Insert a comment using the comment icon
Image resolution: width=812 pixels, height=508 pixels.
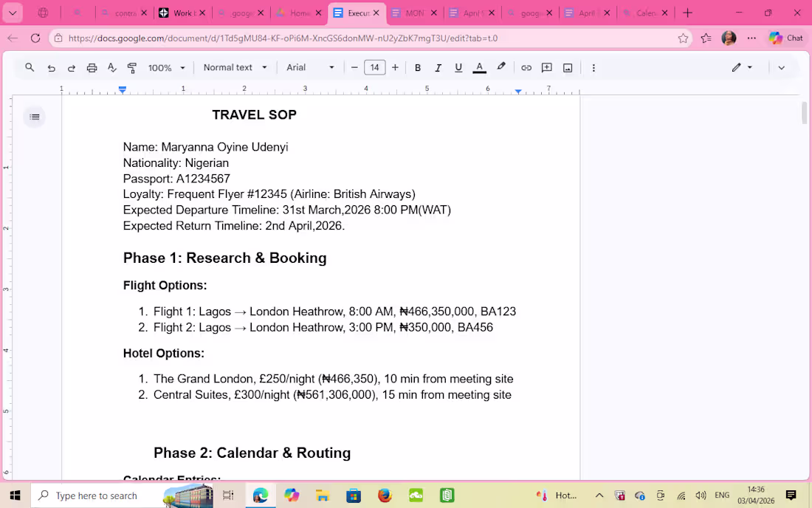point(547,67)
